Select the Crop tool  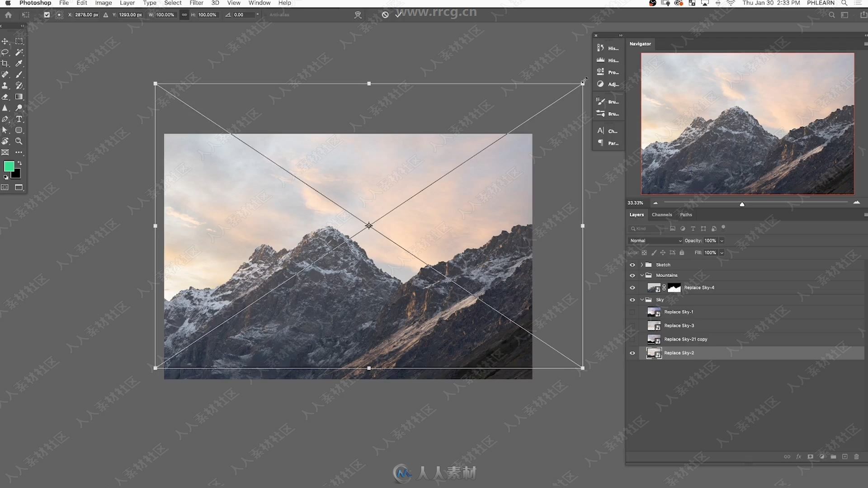tap(5, 63)
